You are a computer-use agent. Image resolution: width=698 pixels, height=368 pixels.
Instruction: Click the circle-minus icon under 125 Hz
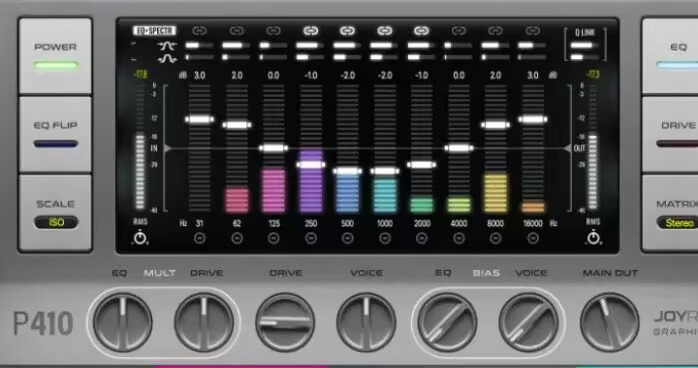point(274,239)
